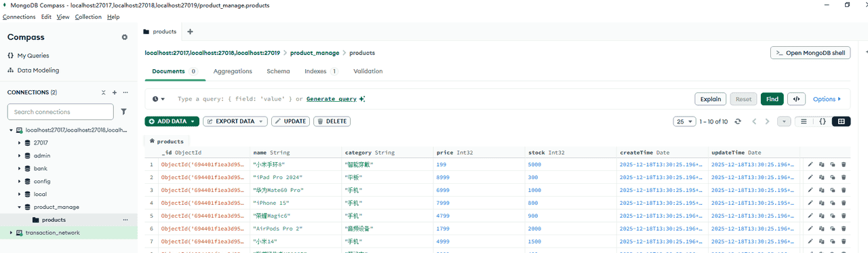
Task: Copy the 小米手环8 document
Action: 821,164
